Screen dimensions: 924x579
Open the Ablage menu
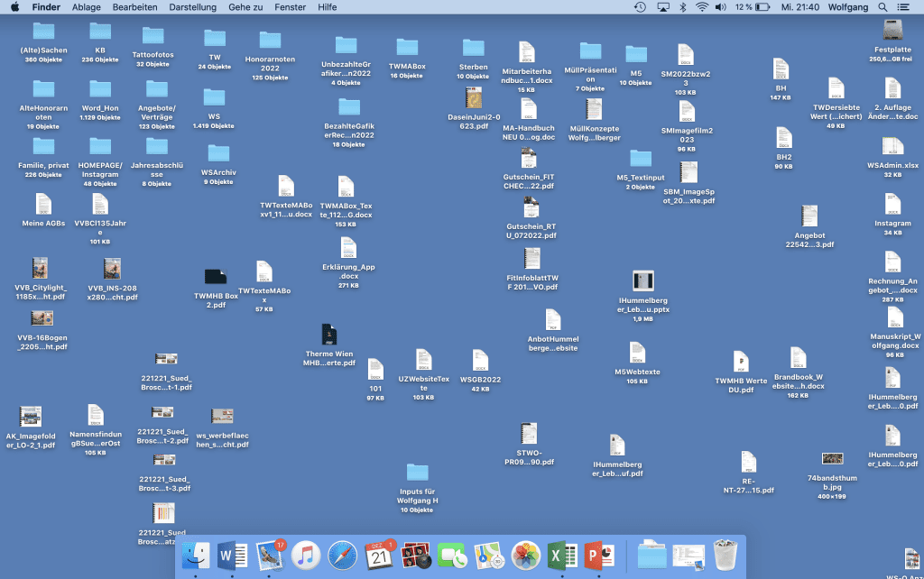pos(87,7)
